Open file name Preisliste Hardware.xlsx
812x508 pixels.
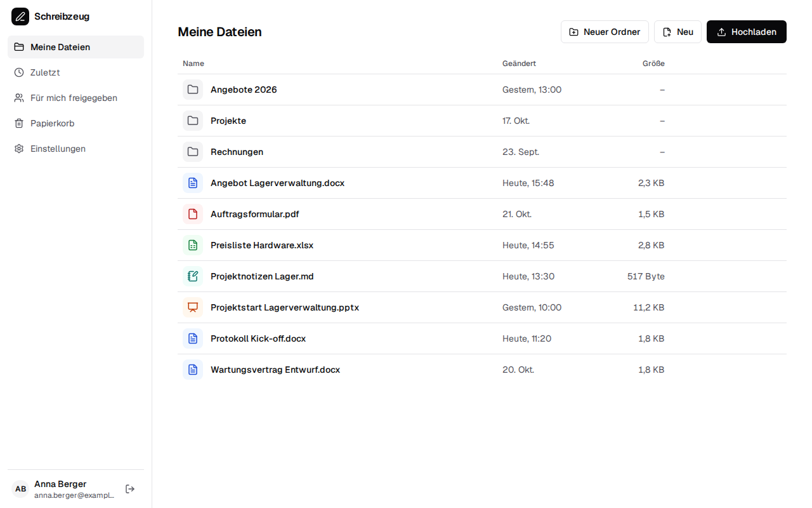tap(262, 245)
